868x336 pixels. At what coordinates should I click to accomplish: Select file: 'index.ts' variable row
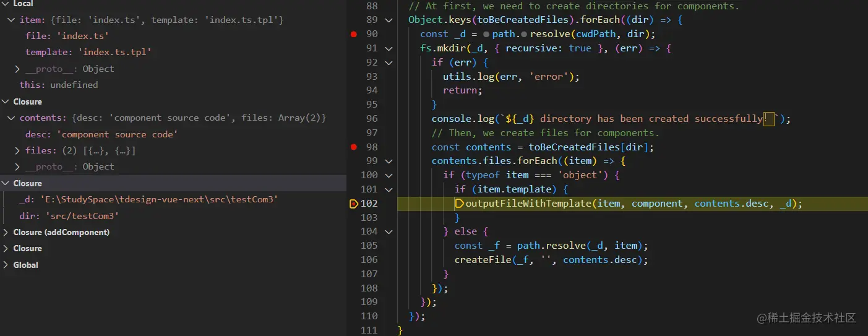[173, 36]
